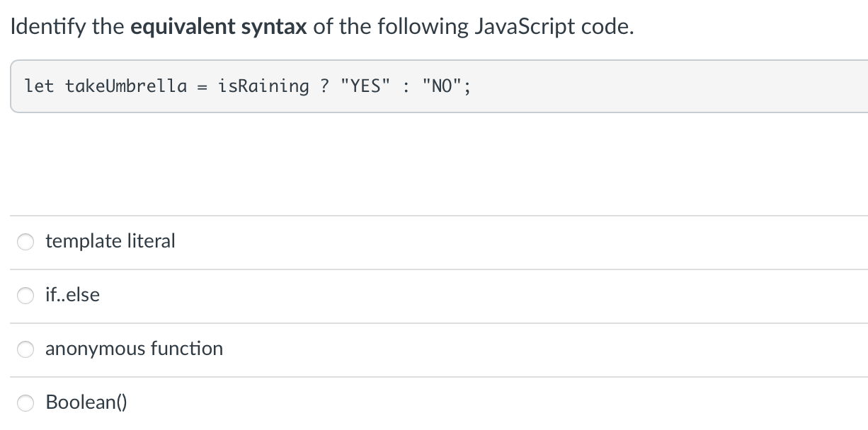
Task: Click the "Boolean()" option label text
Action: (x=86, y=403)
